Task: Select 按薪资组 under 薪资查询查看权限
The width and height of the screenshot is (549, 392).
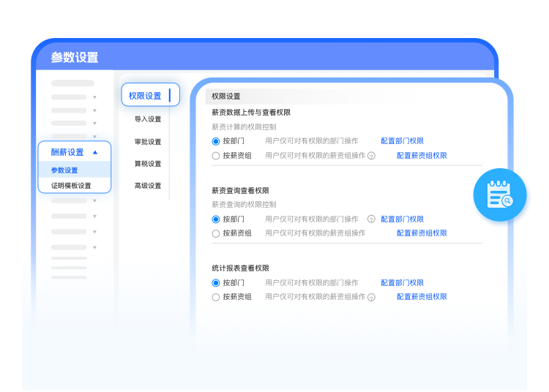Action: coord(216,233)
